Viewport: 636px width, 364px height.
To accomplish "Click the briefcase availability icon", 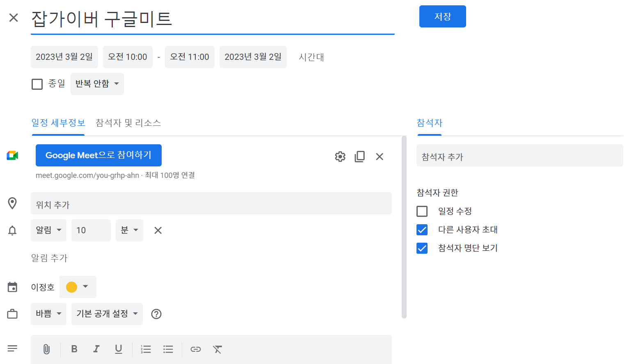I will tap(12, 314).
